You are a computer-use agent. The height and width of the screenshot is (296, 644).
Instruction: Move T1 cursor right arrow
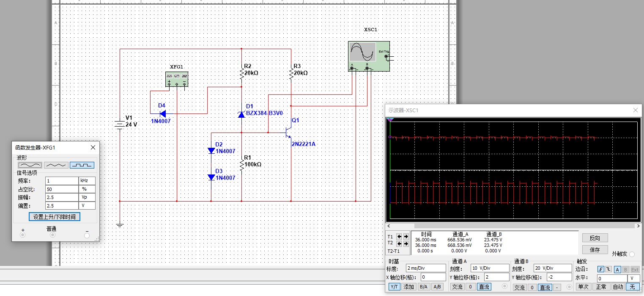406,236
